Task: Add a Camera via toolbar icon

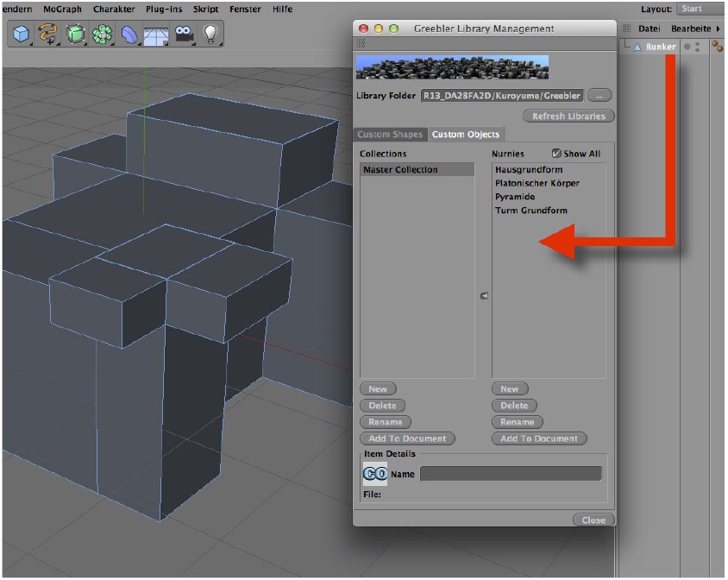Action: [x=183, y=35]
